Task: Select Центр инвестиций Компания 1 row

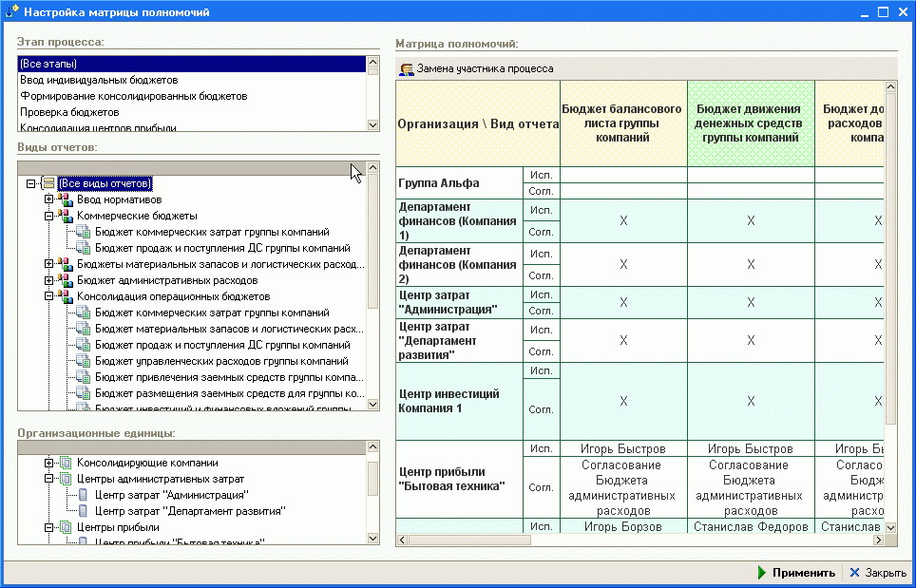Action: 459,401
